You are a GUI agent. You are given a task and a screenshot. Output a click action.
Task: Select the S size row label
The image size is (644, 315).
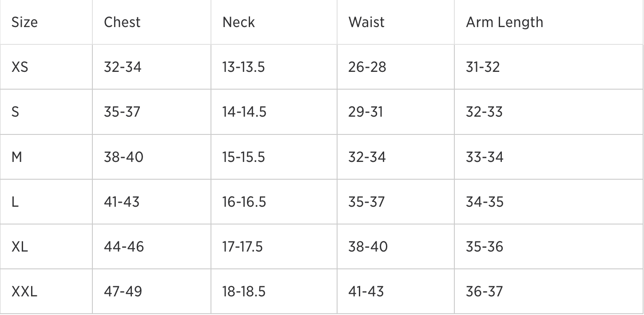16,112
